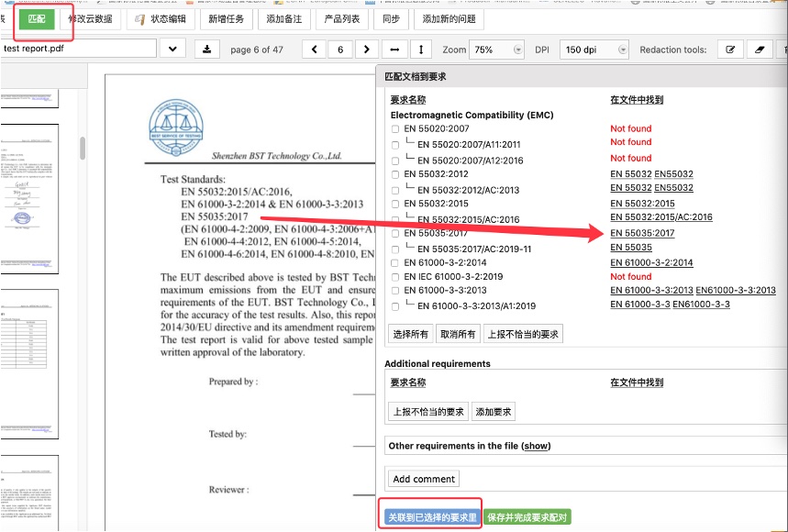The width and height of the screenshot is (788, 532).
Task: Go to the previous PDF page
Action: pyautogui.click(x=315, y=50)
